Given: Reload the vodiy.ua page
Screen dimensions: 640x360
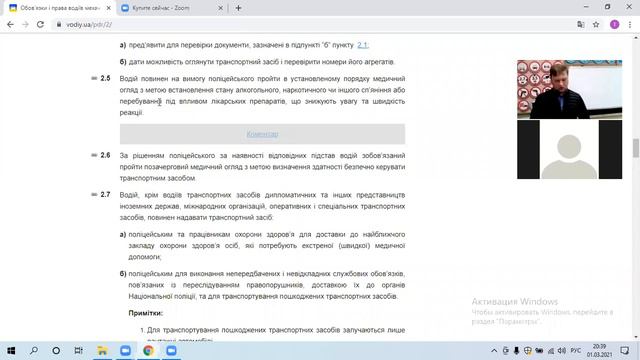Looking at the screenshot, I should 40,24.
